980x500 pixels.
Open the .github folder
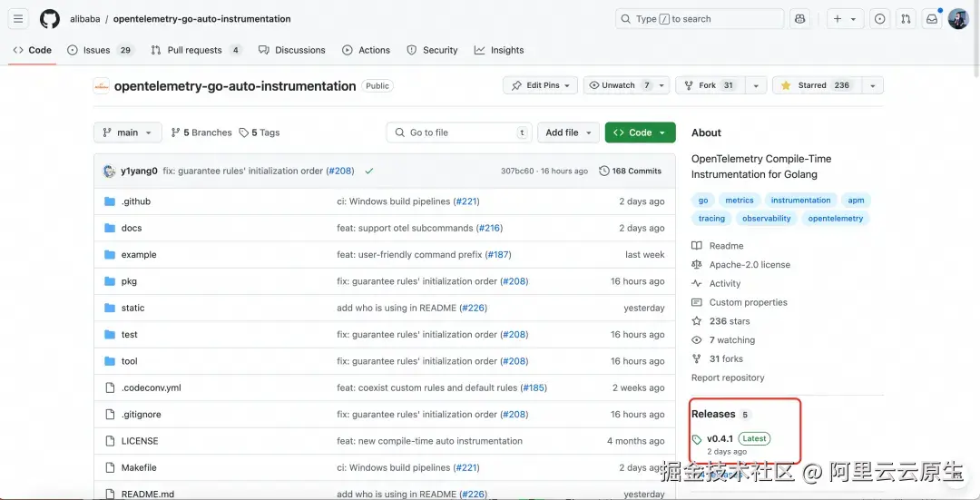pos(135,201)
